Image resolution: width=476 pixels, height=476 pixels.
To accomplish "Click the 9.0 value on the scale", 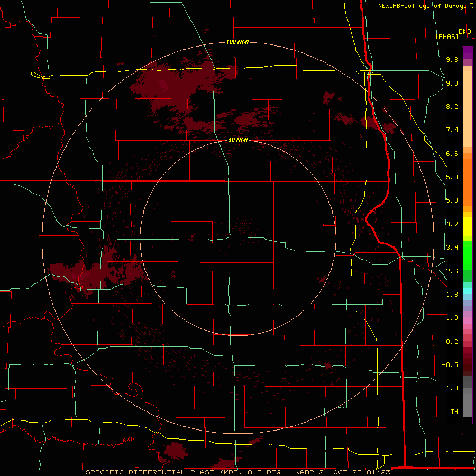I will tap(452, 83).
